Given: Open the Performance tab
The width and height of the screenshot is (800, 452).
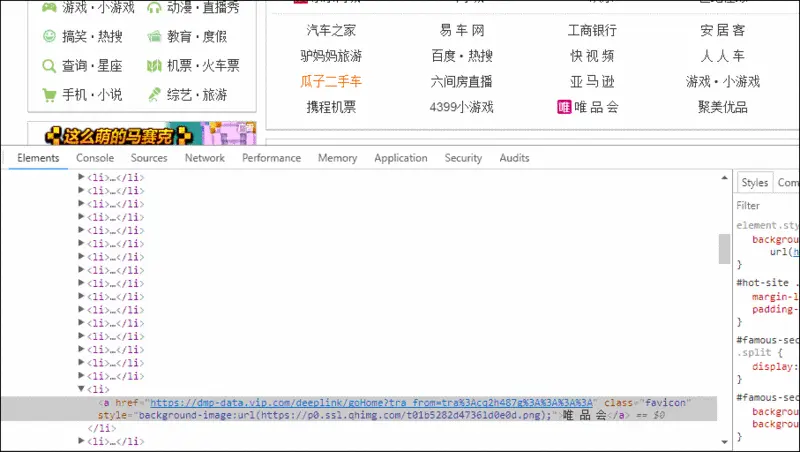Looking at the screenshot, I should 271,158.
